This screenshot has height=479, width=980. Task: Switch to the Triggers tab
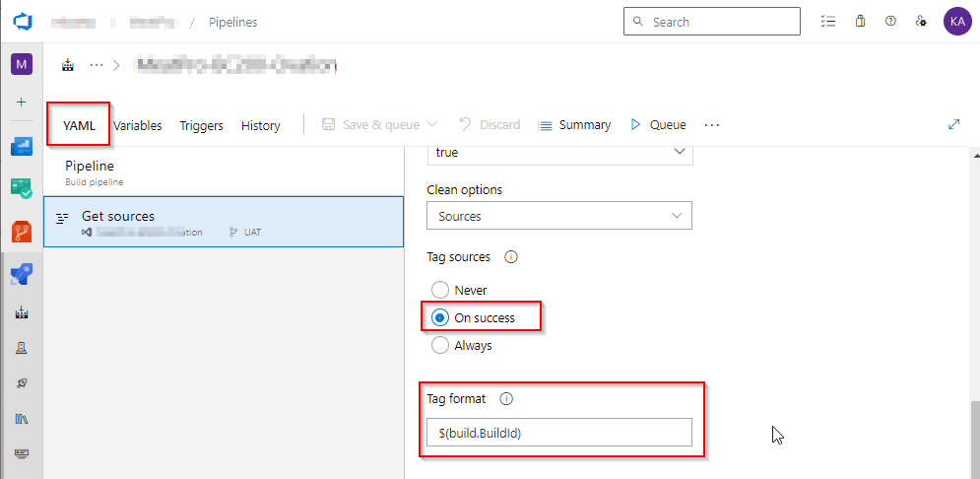201,125
